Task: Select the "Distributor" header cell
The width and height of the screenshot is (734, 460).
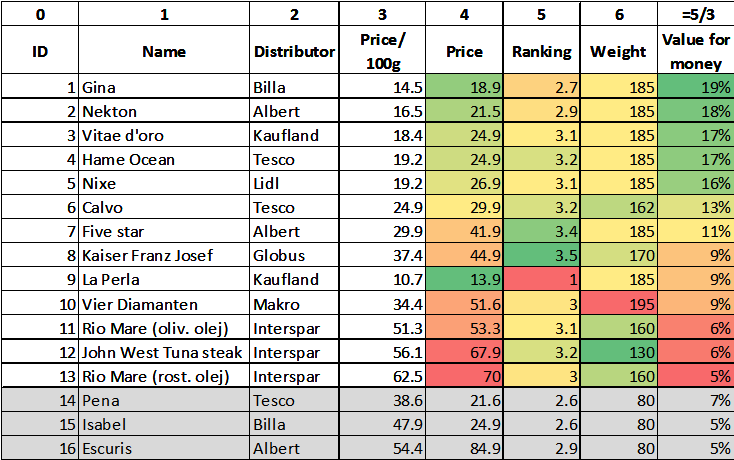Action: 294,52
